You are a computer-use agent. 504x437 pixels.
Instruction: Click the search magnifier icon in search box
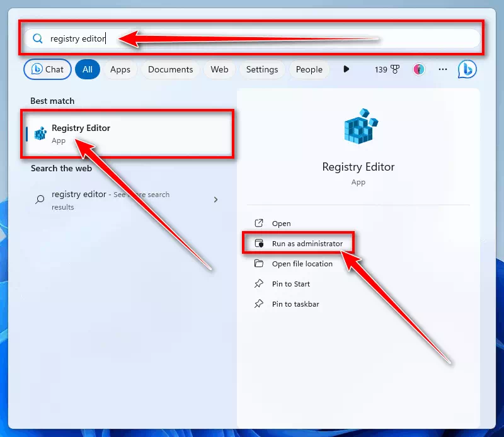38,38
